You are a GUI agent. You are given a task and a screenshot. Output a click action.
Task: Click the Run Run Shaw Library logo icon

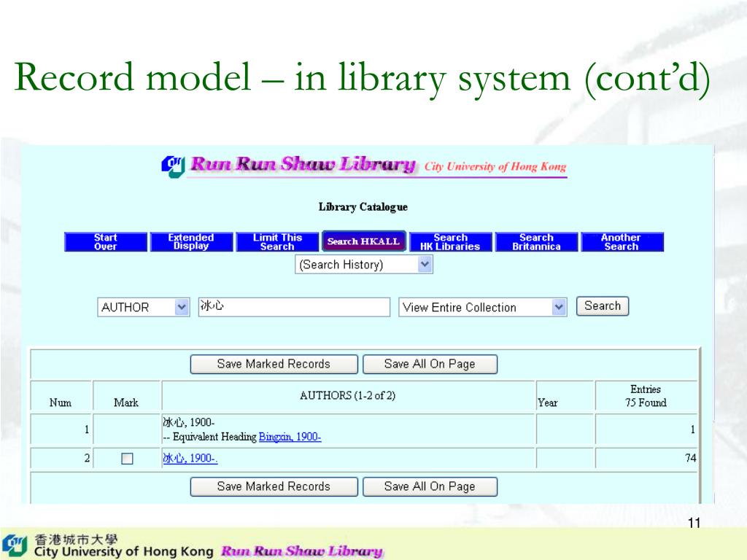173,166
